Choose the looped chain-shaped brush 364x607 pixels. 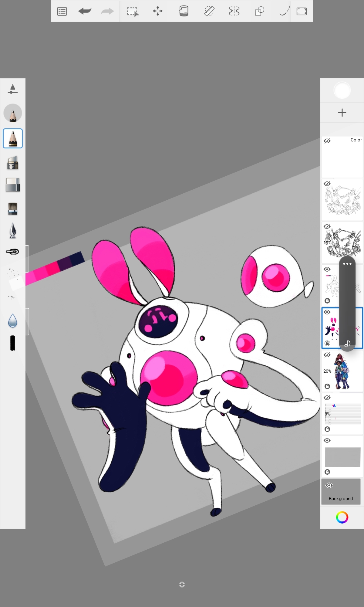click(x=12, y=252)
